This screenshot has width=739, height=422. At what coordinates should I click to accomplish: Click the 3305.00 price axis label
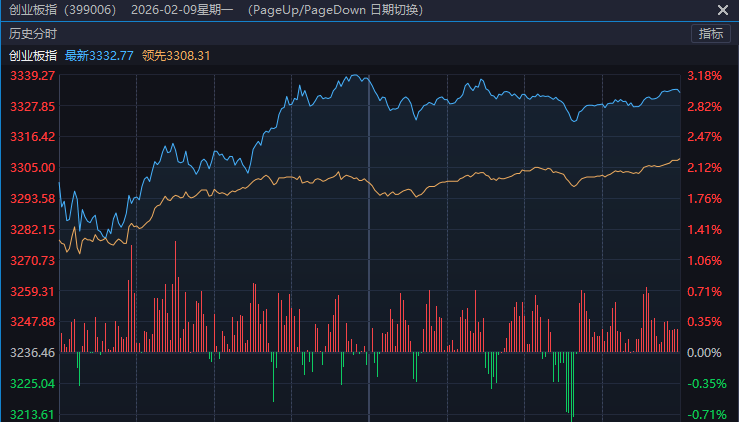click(31, 168)
